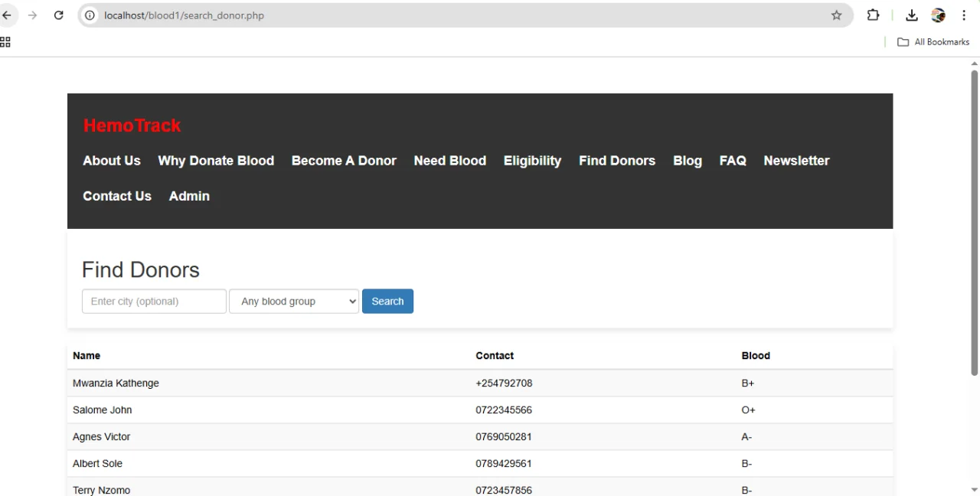The image size is (980, 496).
Task: Select Find Donors in navigation
Action: click(617, 161)
